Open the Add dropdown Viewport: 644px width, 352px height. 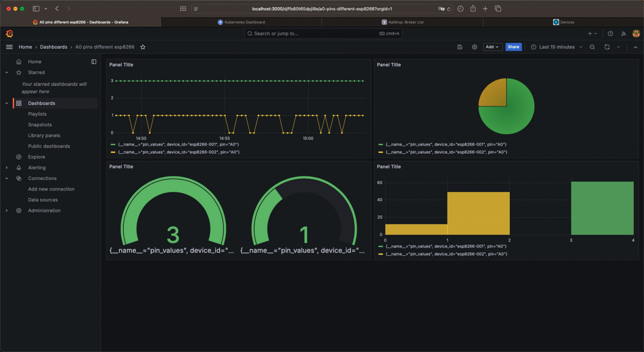tap(492, 47)
